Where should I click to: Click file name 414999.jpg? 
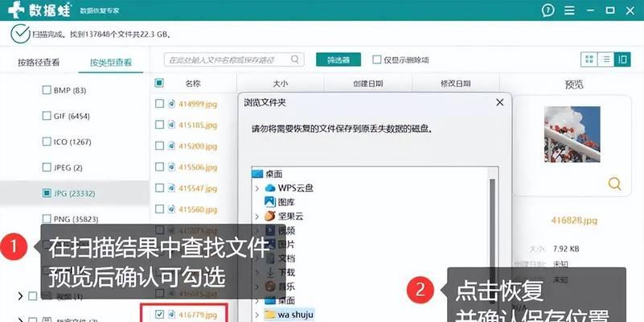pyautogui.click(x=198, y=104)
